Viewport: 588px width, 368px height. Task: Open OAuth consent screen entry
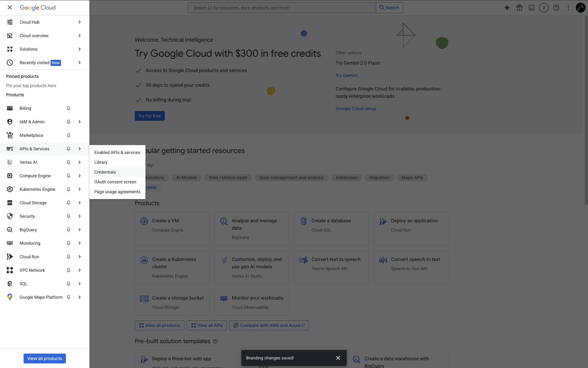[x=117, y=182]
